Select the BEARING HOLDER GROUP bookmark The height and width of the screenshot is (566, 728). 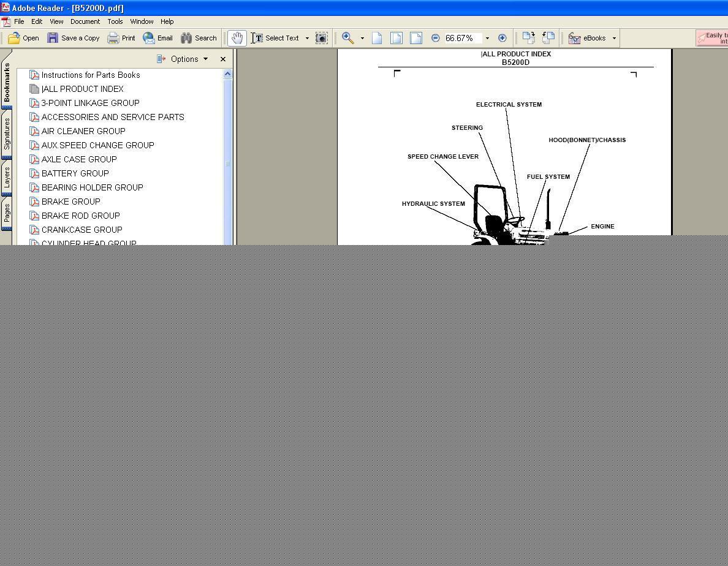(92, 187)
